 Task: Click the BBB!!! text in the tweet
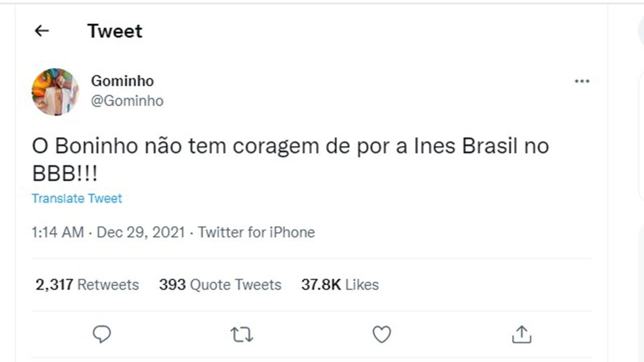point(65,174)
